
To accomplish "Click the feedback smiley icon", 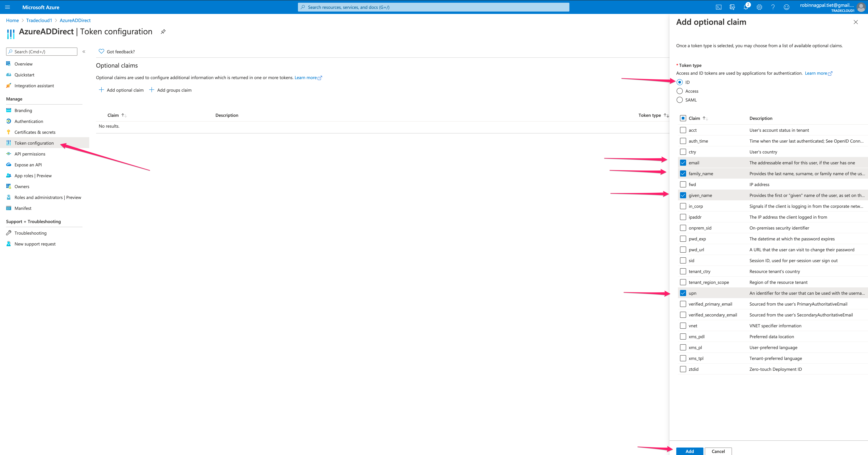I will pyautogui.click(x=786, y=7).
